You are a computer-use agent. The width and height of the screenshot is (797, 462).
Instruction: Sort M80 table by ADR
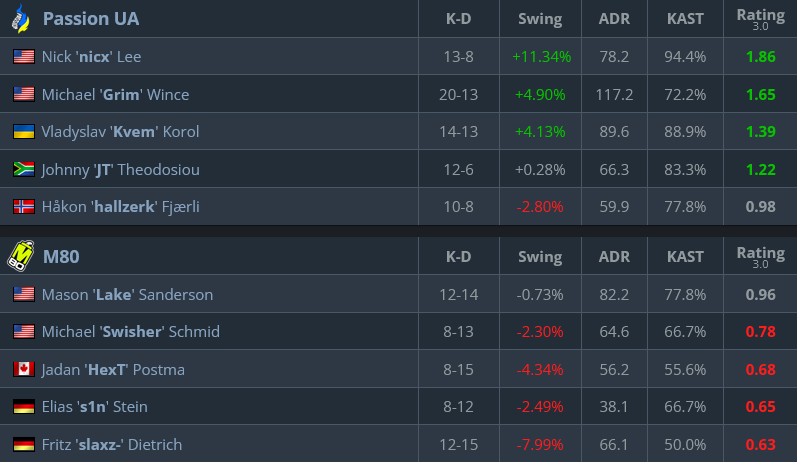click(614, 257)
